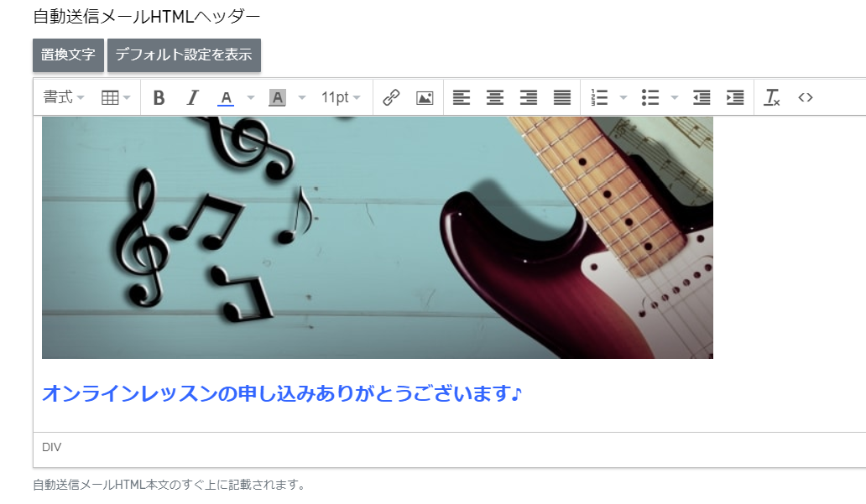Toggle italic formatting
This screenshot has height=504, width=866.
point(192,98)
